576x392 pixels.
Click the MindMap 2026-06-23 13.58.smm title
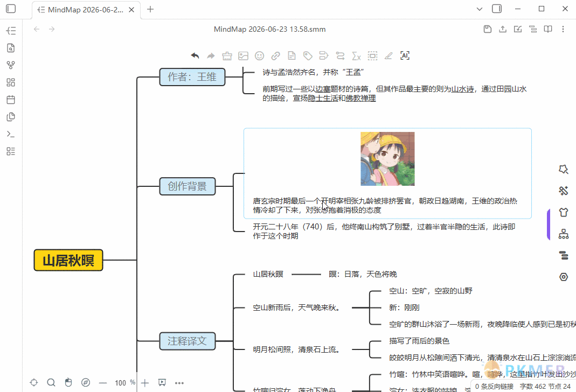pos(269,29)
